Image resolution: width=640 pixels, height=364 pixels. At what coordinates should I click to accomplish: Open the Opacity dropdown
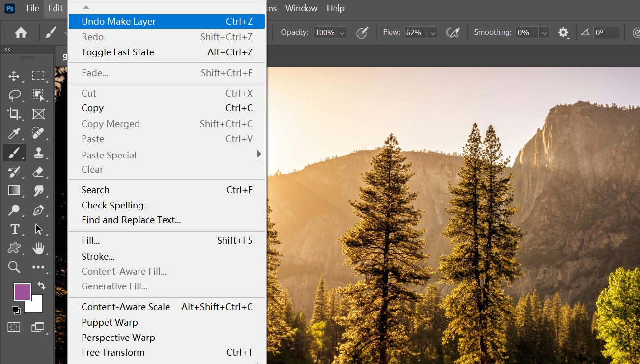340,32
